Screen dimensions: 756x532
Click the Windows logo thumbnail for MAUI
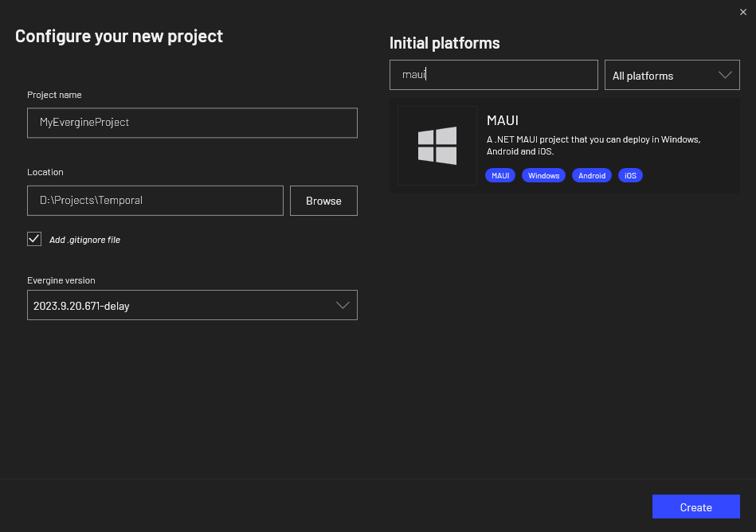(x=437, y=146)
